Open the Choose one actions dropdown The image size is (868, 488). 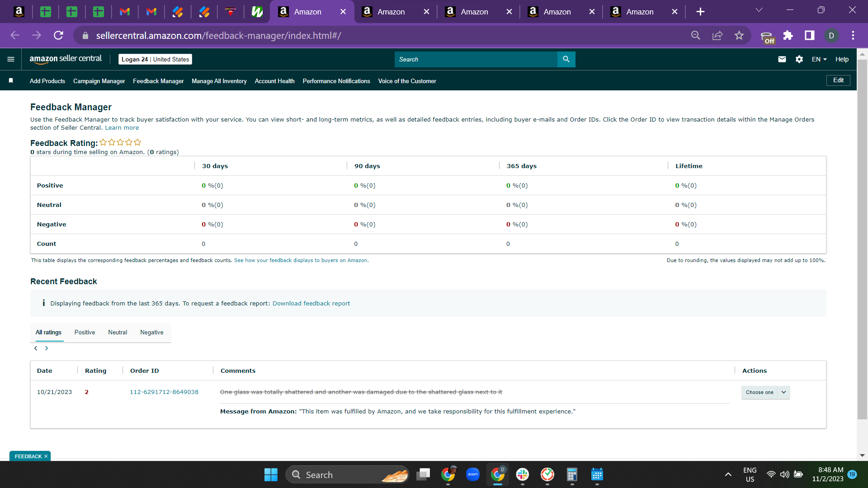(765, 393)
